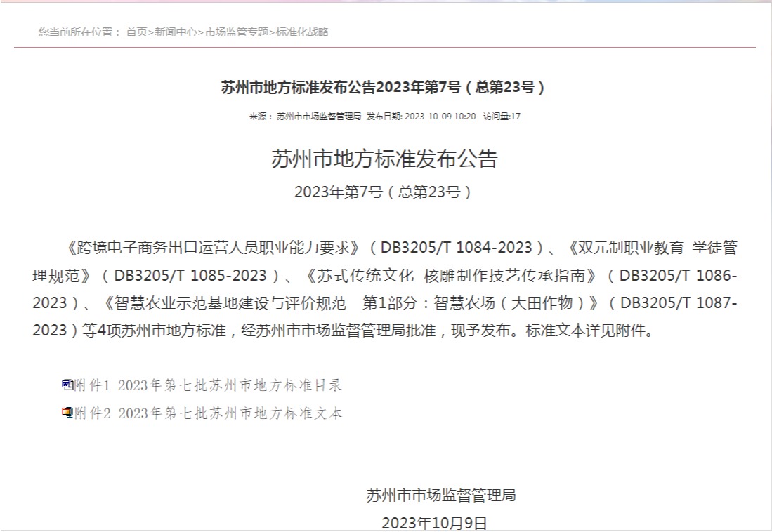
Task: Download attachment 附件2 2023年第七批苏州市地方标准文本
Action: click(209, 413)
